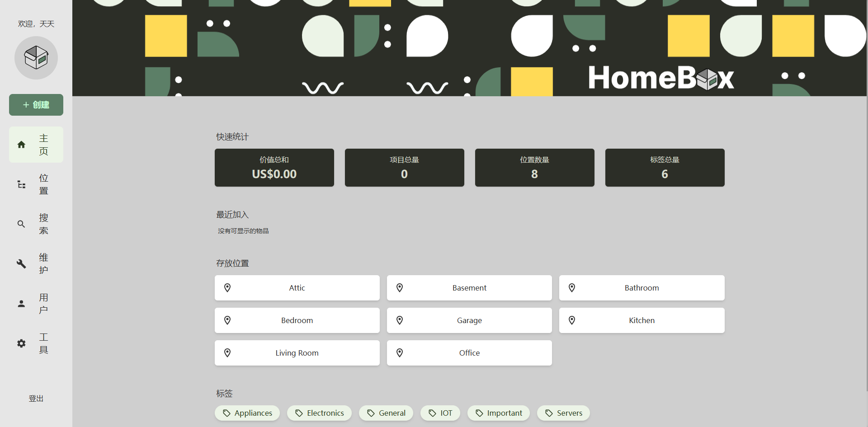Click the 项目总量 stat card
Screen dimensions: 868x427
tap(405, 168)
